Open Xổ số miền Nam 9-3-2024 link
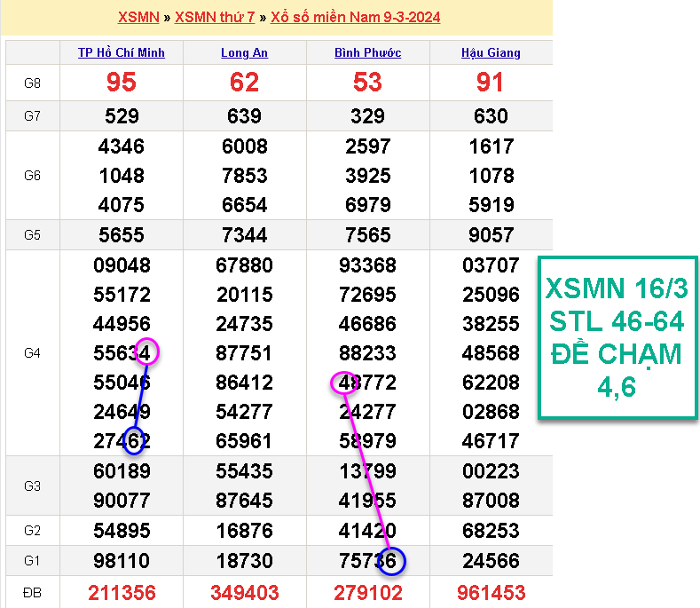 [355, 17]
